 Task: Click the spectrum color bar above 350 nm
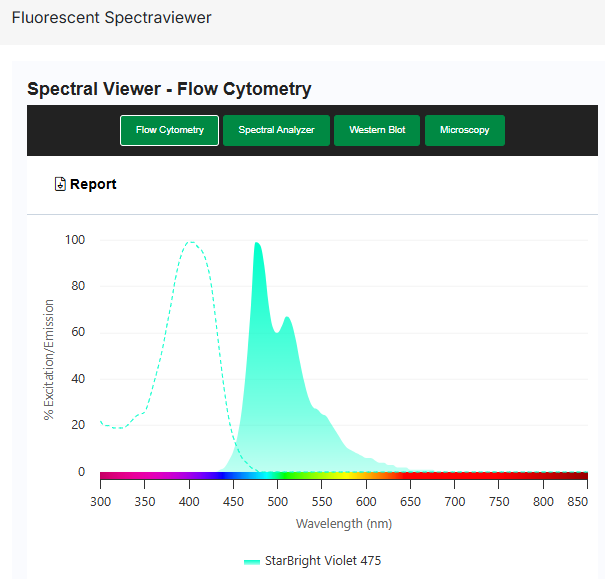coord(145,477)
